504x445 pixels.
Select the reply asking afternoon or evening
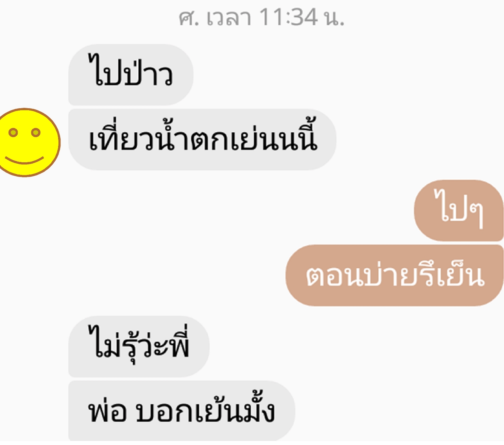(395, 276)
